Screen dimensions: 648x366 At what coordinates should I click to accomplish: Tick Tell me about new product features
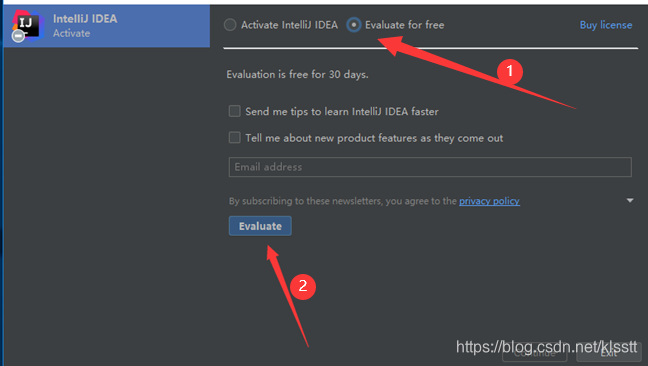pyautogui.click(x=235, y=138)
